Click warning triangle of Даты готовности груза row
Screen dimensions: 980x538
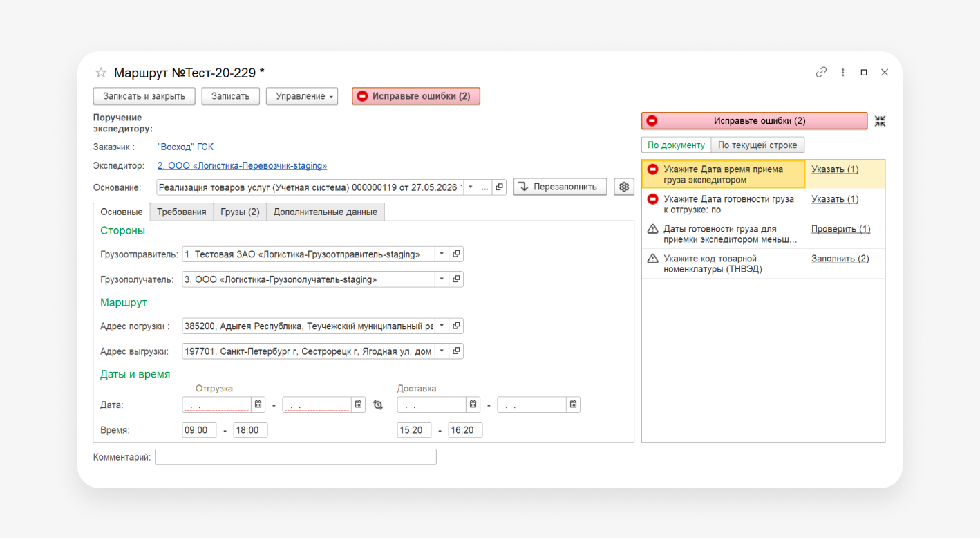click(652, 229)
